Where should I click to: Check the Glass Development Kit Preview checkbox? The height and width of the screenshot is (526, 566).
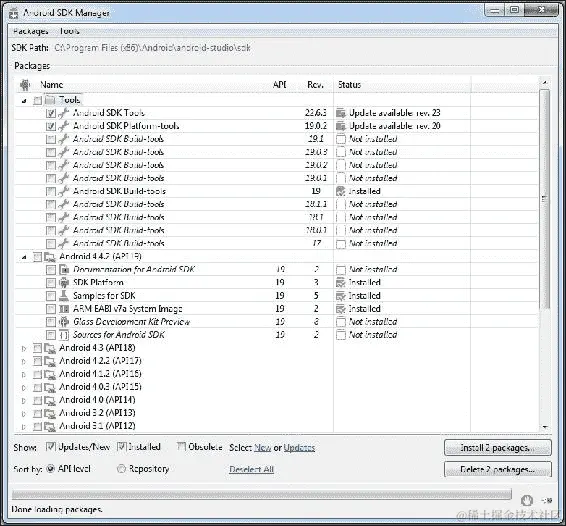click(x=51, y=322)
